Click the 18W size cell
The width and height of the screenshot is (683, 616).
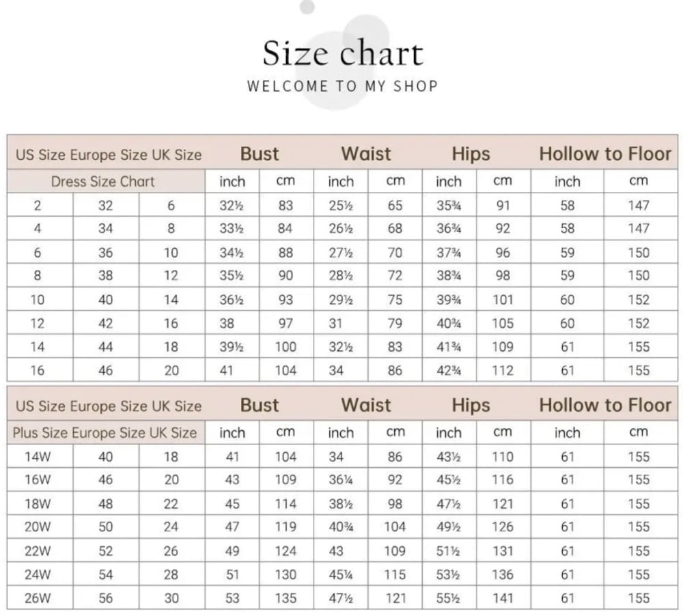coord(38,504)
